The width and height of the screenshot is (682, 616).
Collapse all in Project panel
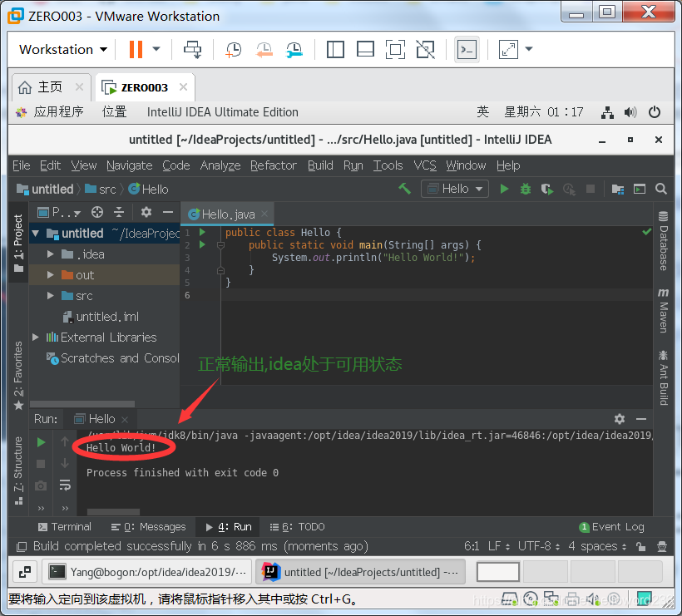119,212
